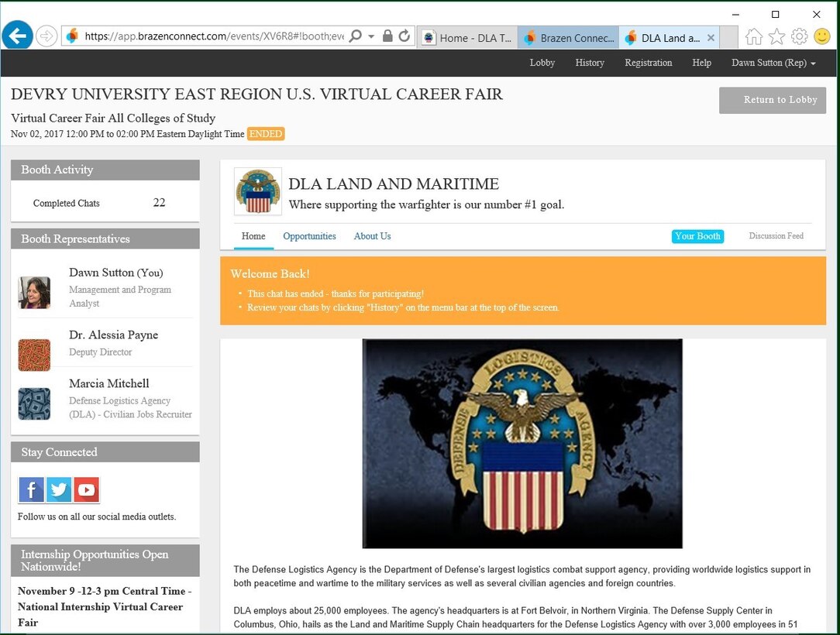840x635 pixels.
Task: Click the browser forward arrow button
Action: click(46, 36)
